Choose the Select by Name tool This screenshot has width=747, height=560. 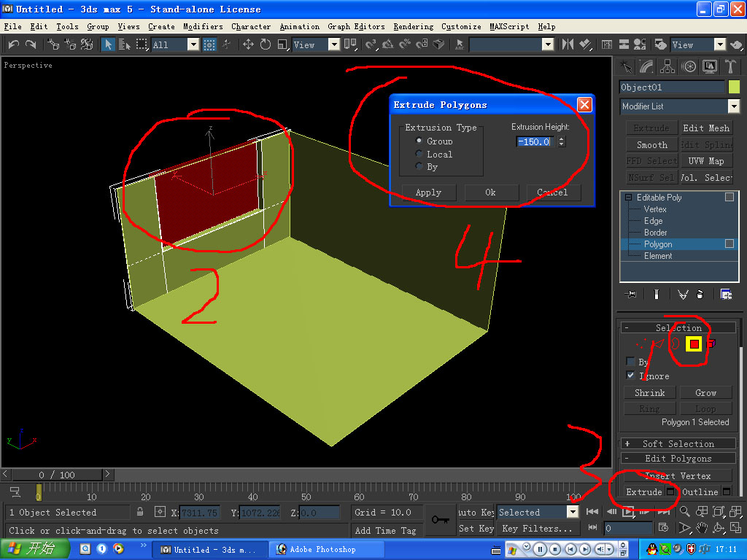(x=125, y=44)
